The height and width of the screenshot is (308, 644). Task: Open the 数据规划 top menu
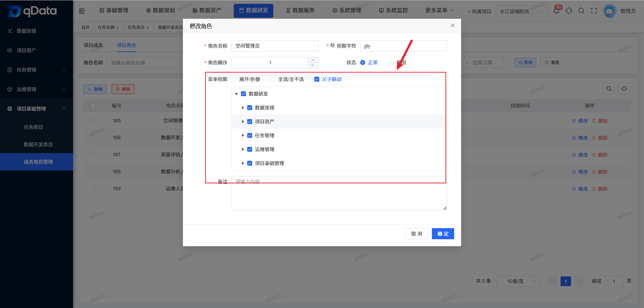161,10
